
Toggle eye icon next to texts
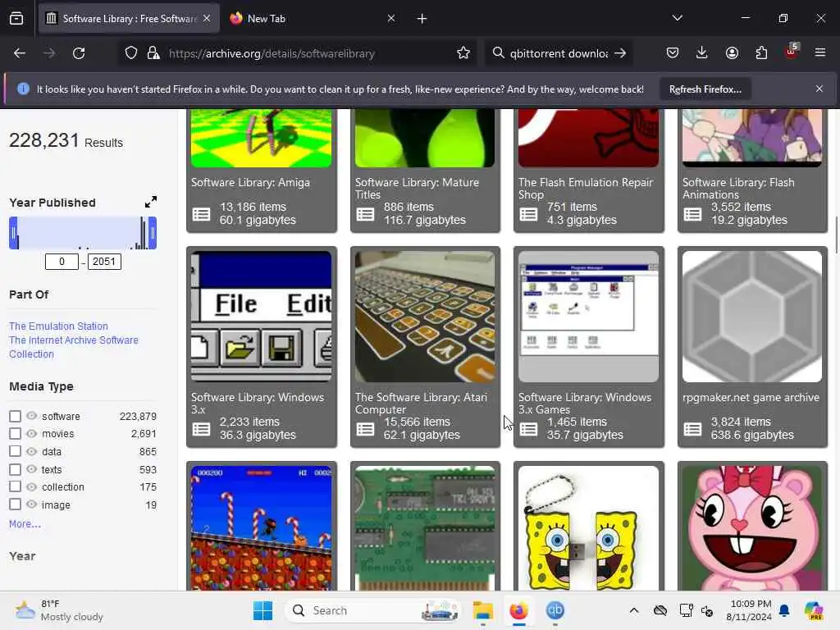click(x=32, y=469)
